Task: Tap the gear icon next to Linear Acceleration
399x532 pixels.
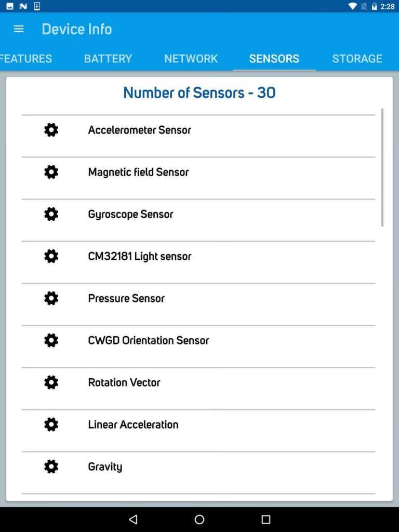Action: (51, 424)
